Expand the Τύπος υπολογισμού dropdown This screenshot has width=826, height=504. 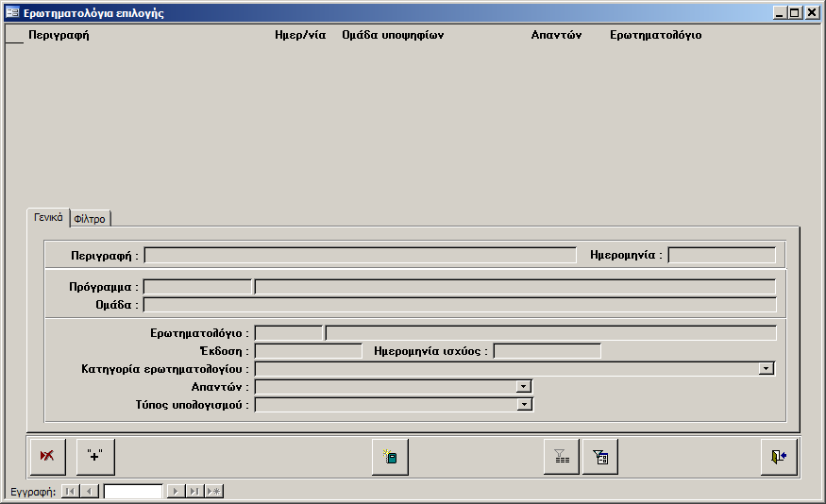pyautogui.click(x=524, y=405)
